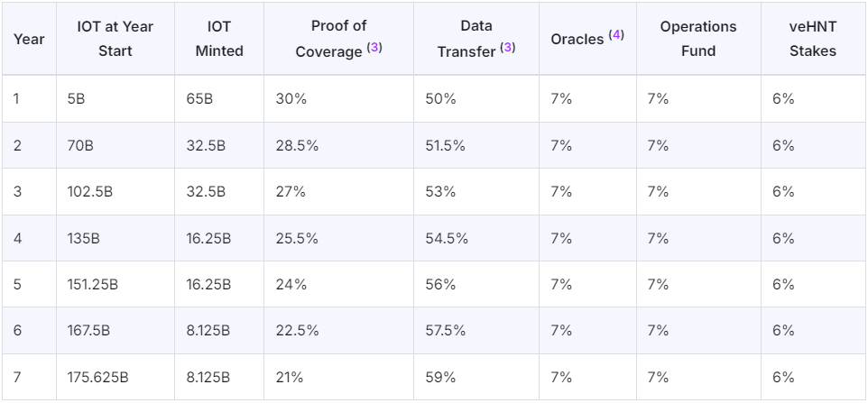Select the 'Year' column header
Image resolution: width=868 pixels, height=403 pixels.
[x=29, y=39]
